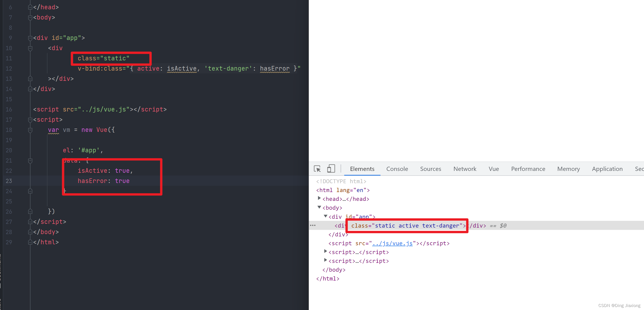Click the fold end marker at line 24
Image resolution: width=644 pixels, height=310 pixels.
pyautogui.click(x=30, y=191)
